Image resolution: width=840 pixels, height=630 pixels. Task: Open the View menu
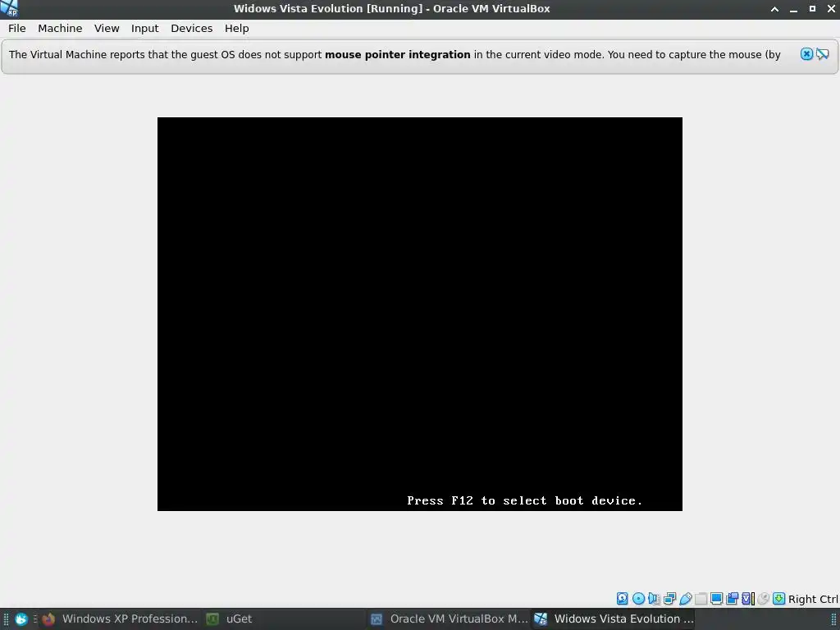pyautogui.click(x=107, y=29)
